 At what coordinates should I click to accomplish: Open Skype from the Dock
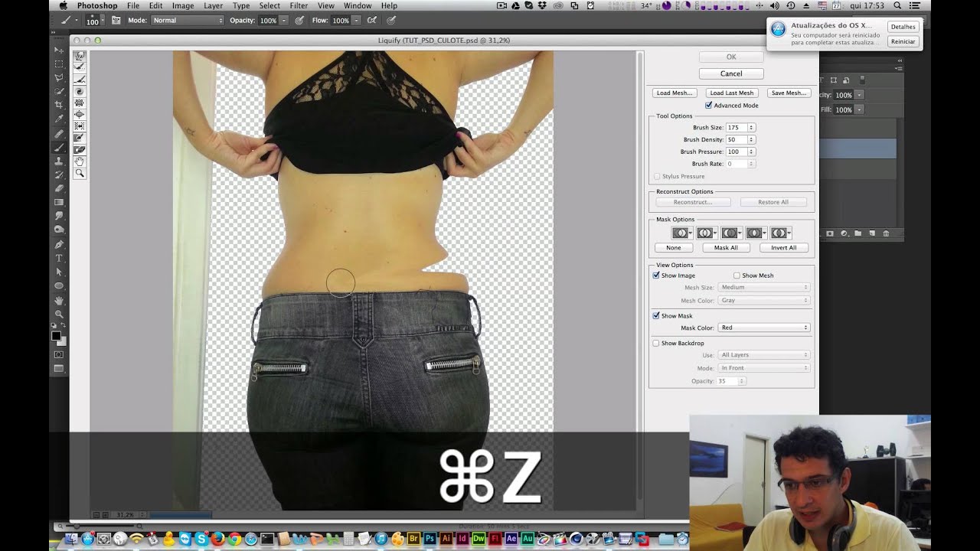click(201, 539)
